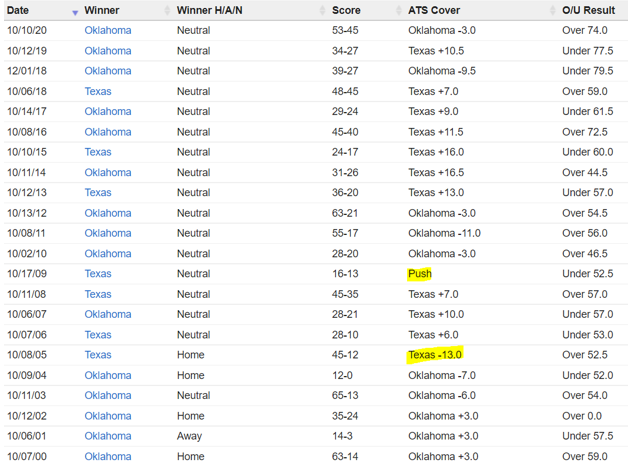Viewport: 629px width, 468px height.
Task: Open Texas link in the 10/08/05 row
Action: [98, 355]
